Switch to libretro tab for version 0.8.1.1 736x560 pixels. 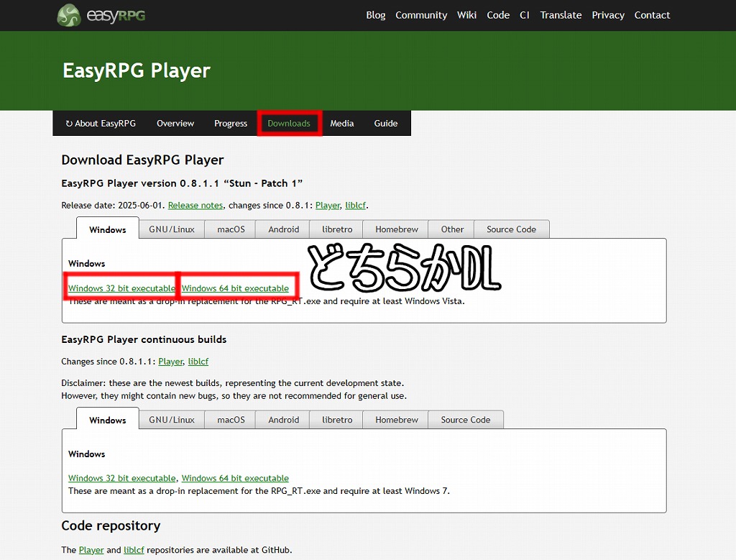337,229
